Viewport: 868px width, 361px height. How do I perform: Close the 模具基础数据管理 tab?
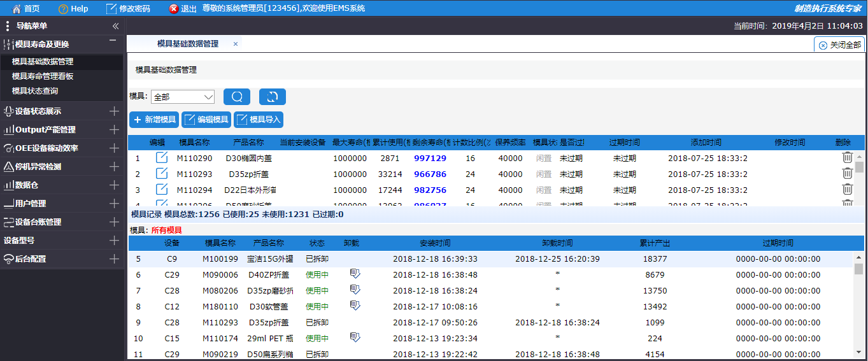tap(236, 44)
